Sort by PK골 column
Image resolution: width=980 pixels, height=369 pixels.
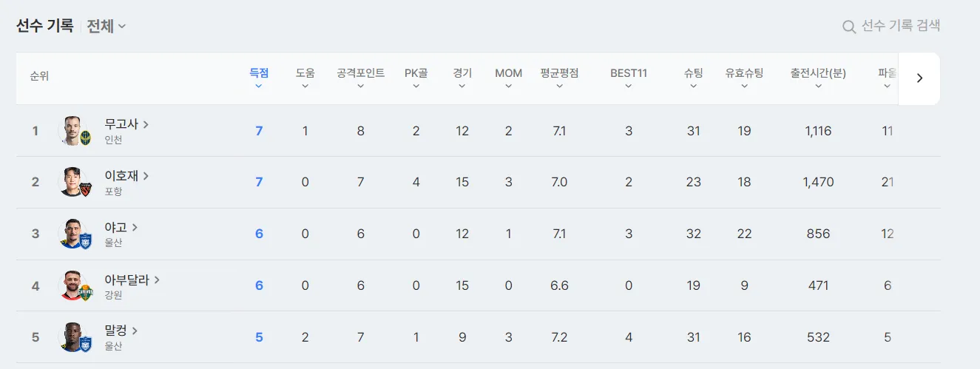416,78
